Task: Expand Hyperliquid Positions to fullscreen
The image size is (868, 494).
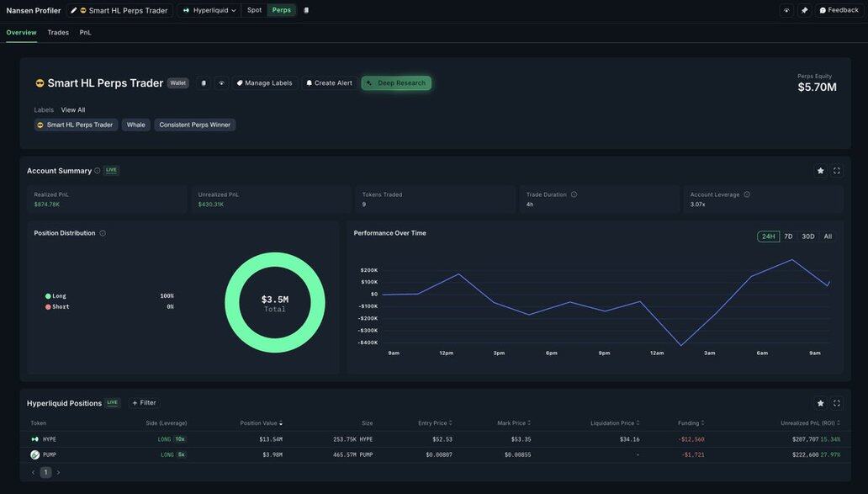Action: 836,403
